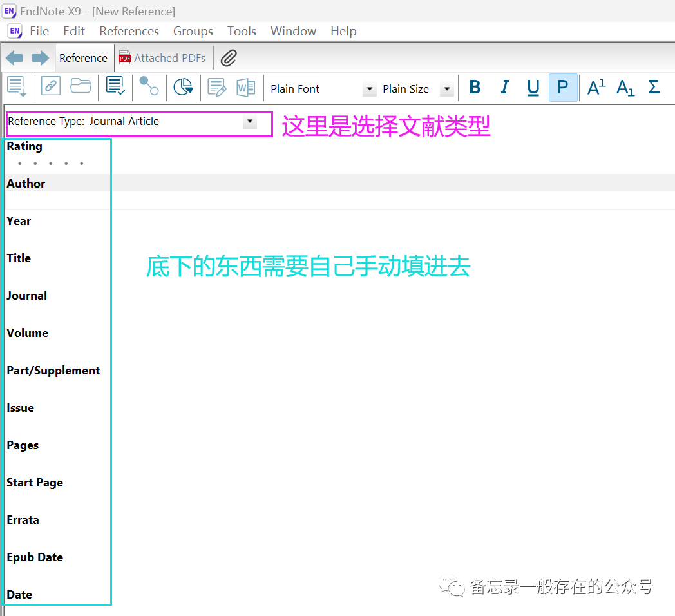Screen dimensions: 675x616
Task: Insert symbol with Sigma button
Action: (654, 87)
